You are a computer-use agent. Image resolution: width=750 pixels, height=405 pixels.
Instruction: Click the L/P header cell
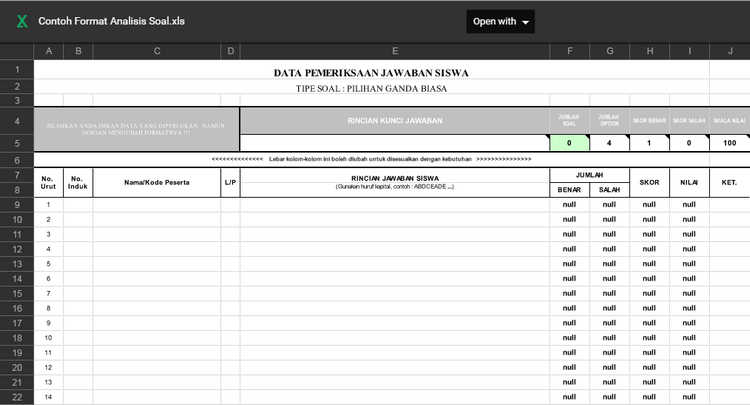click(231, 183)
